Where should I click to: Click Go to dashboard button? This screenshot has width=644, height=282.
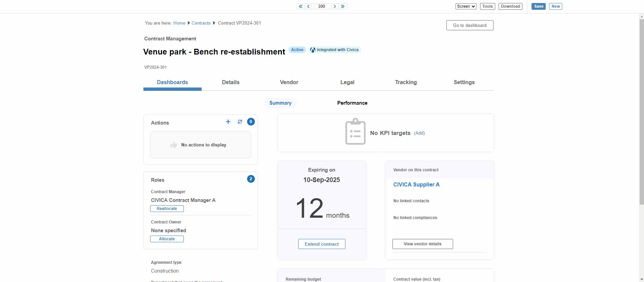[470, 25]
